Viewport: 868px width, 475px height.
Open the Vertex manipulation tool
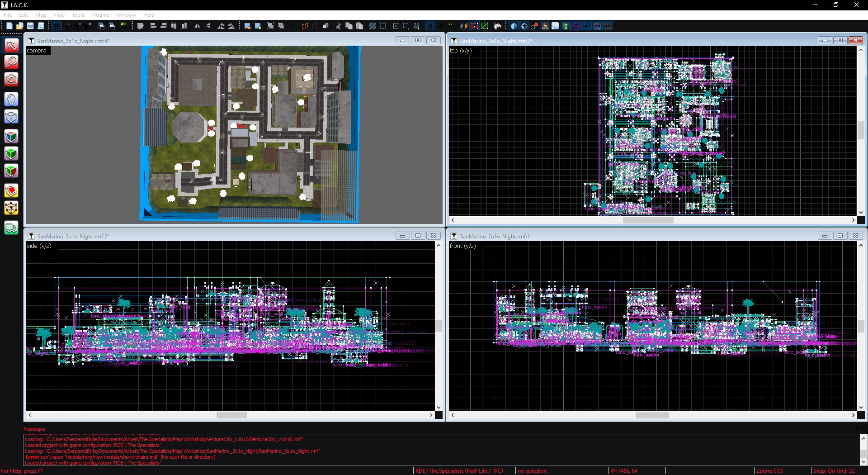[x=11, y=208]
